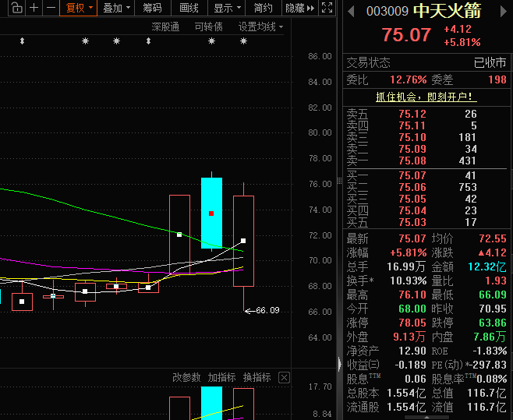Open 设置均线 dropdown
This screenshot has height=420, width=513.
(260, 26)
